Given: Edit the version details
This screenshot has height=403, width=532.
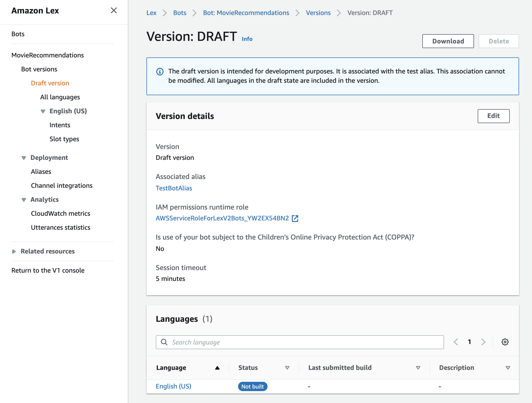Looking at the screenshot, I should pos(493,116).
